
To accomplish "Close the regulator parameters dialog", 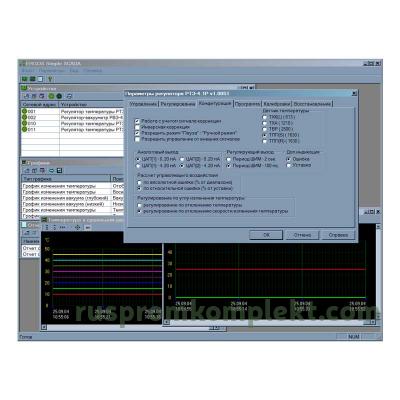I will [354, 94].
